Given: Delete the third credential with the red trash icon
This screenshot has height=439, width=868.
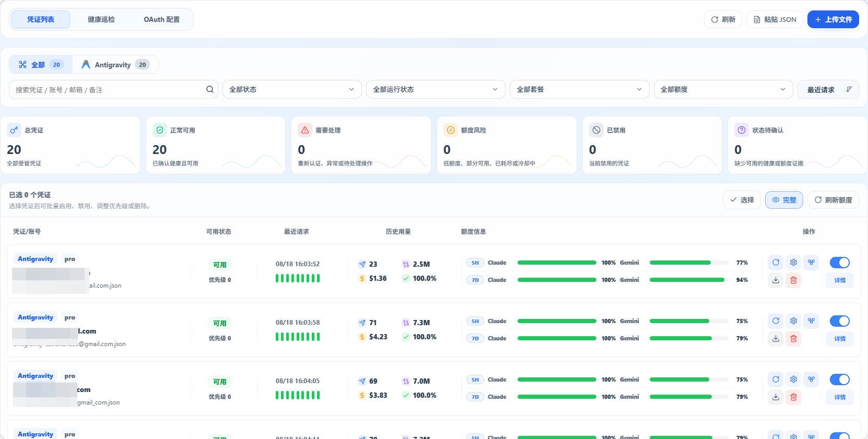Looking at the screenshot, I should click(794, 397).
